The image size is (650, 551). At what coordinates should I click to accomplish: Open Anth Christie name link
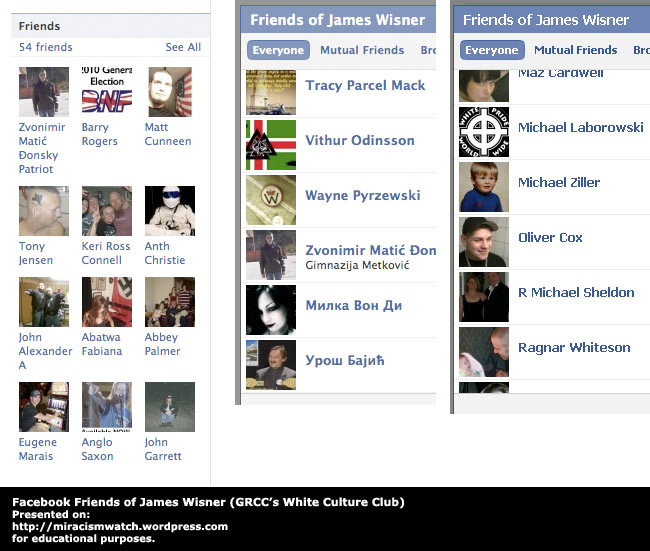click(x=165, y=253)
